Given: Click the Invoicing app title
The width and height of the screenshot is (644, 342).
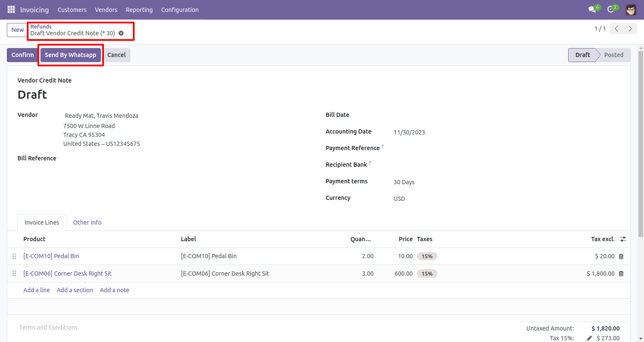Looking at the screenshot, I should [34, 9].
